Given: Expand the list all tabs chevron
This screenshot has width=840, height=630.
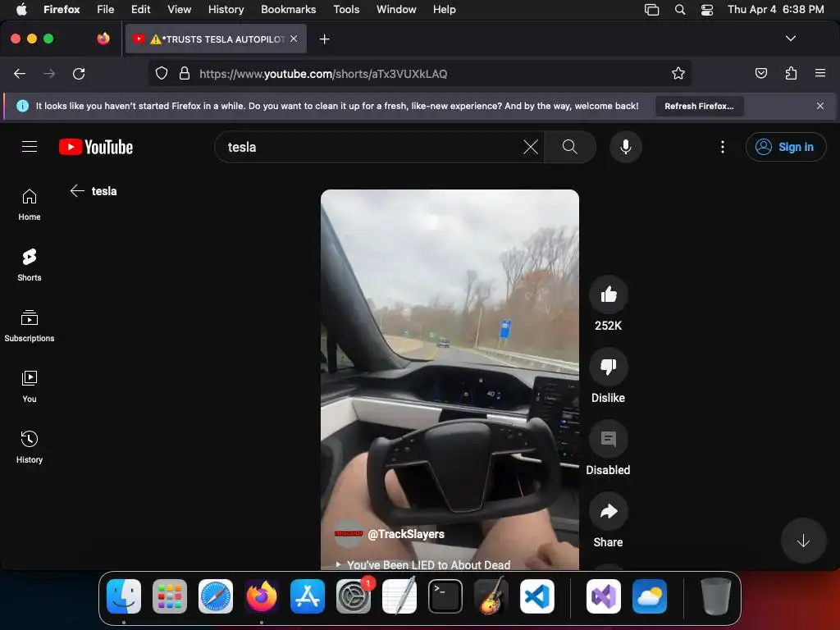Looking at the screenshot, I should pos(790,39).
